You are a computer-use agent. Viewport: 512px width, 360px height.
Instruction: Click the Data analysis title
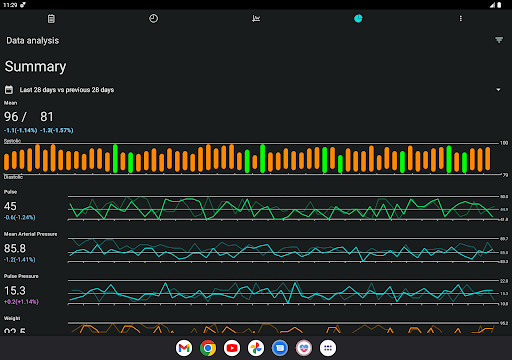[33, 41]
